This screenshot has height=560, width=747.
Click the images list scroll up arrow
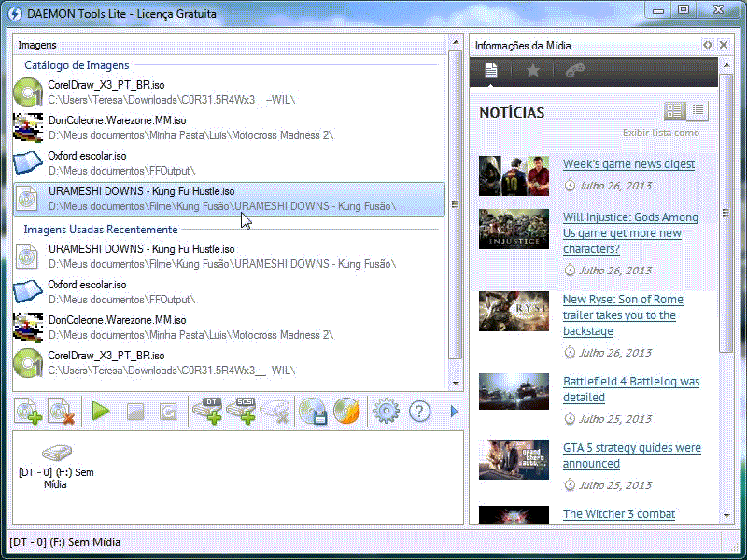456,42
